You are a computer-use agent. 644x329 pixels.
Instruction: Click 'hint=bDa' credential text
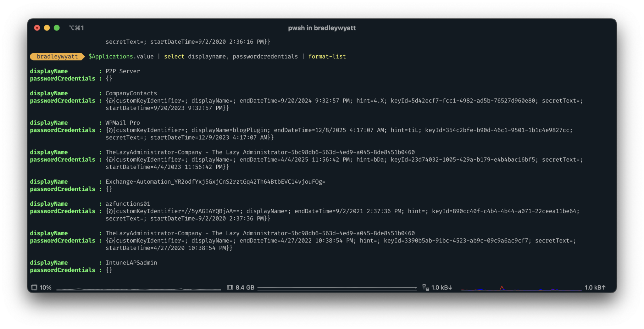[370, 159]
